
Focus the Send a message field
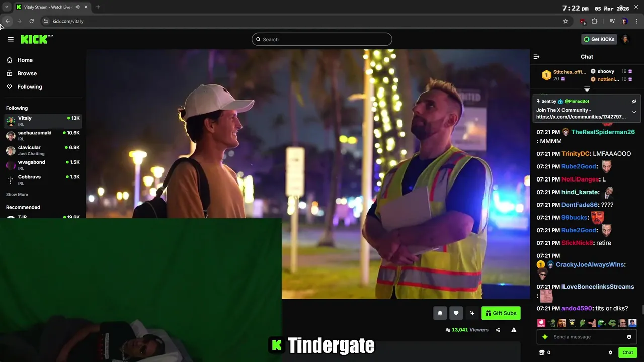pyautogui.click(x=587, y=337)
